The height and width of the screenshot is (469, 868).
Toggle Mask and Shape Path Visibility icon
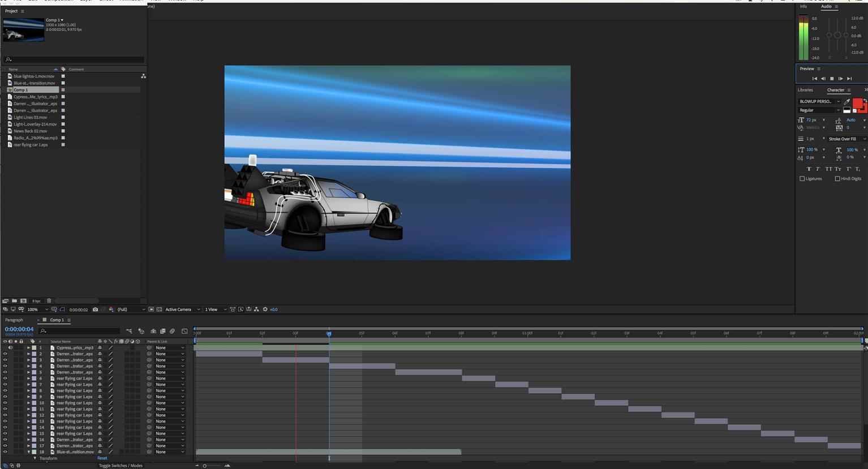click(62, 309)
